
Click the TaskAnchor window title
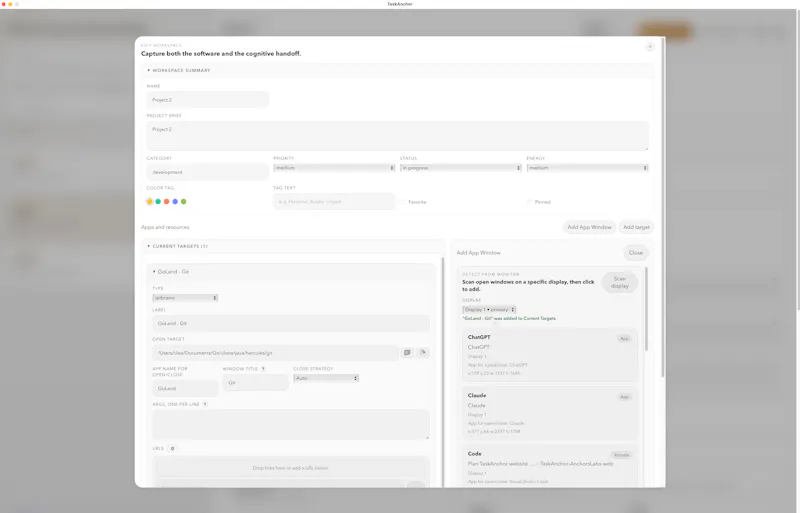point(400,4)
